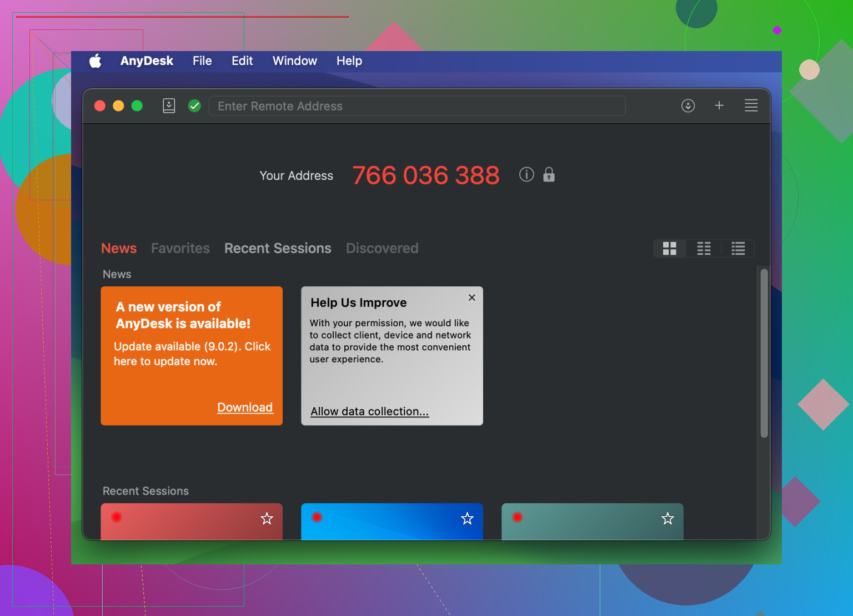Switch to the Recent Sessions tab
The height and width of the screenshot is (616, 853).
click(278, 248)
